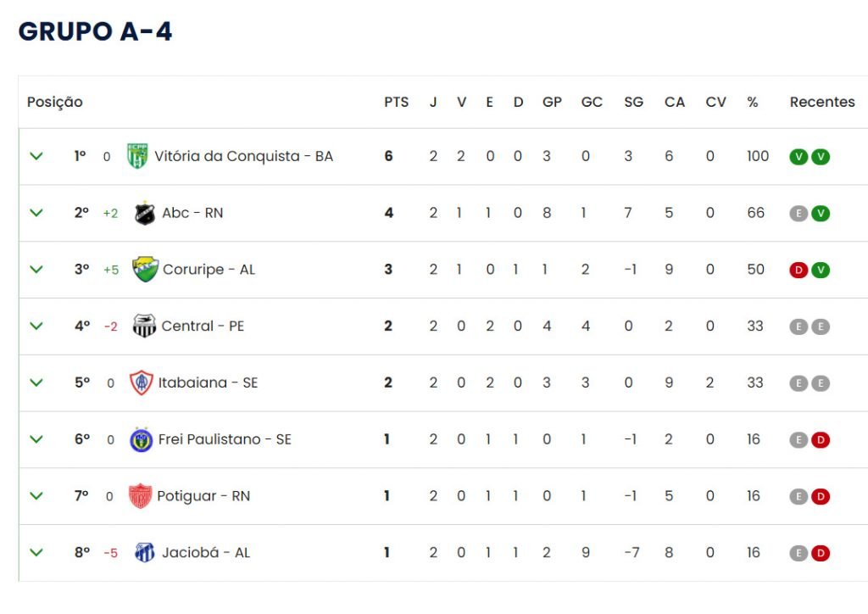Expand the Coruripe row chevron

click(x=36, y=270)
